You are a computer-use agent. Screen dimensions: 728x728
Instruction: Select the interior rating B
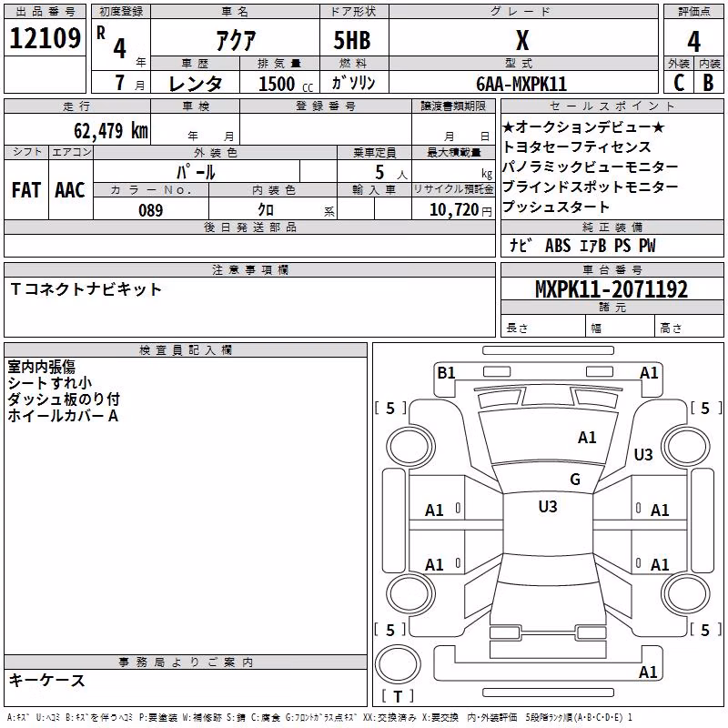pyautogui.click(x=709, y=83)
